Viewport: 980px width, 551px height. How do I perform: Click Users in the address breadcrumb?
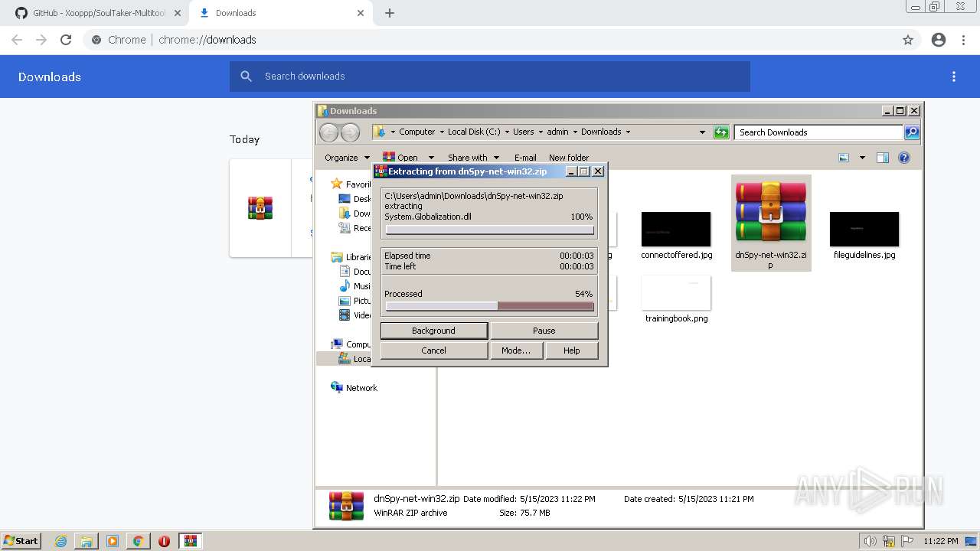tap(524, 132)
